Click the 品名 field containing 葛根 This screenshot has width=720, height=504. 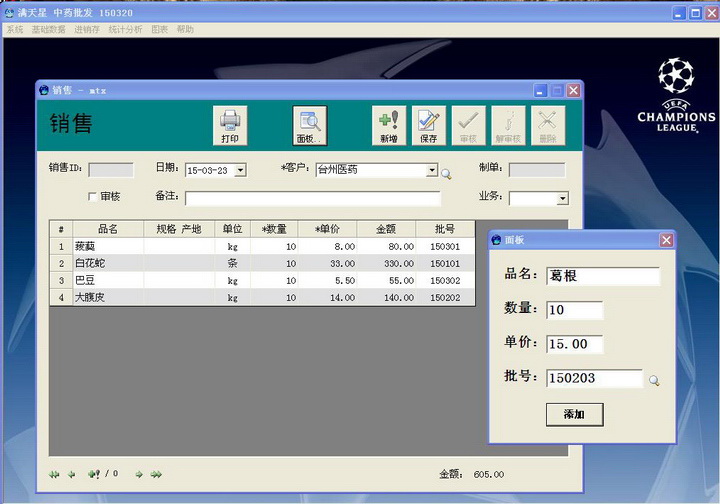point(603,276)
